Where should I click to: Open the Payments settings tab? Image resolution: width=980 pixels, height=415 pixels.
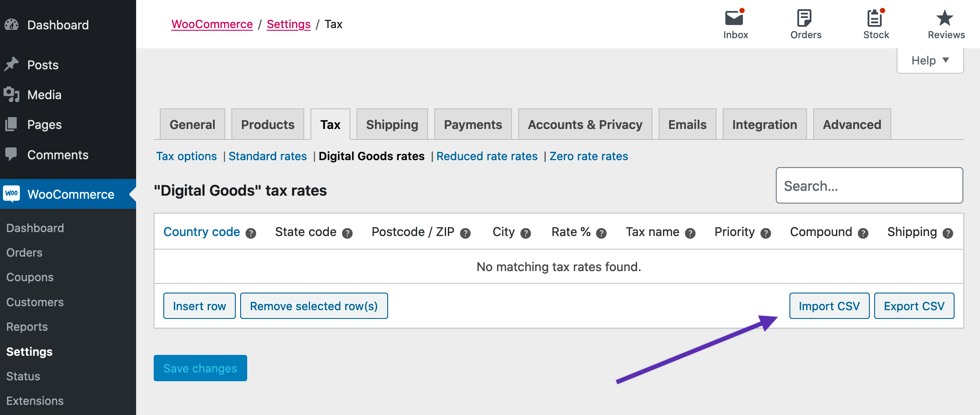point(473,125)
